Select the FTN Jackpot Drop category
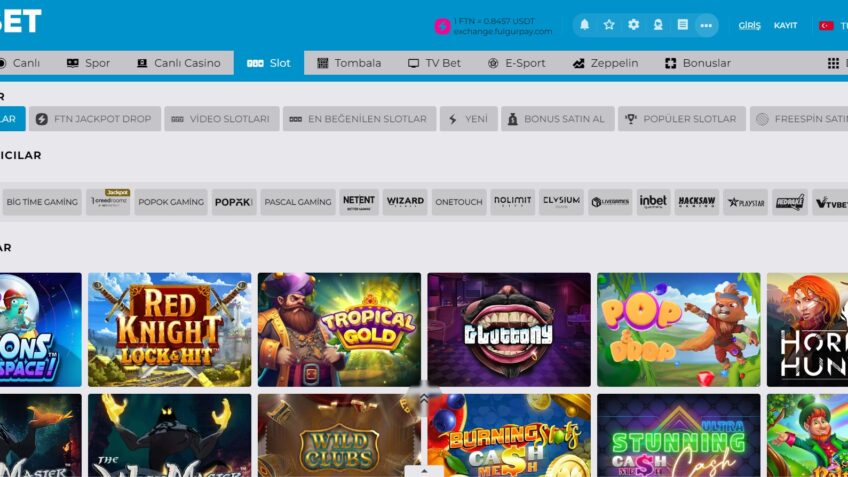Image resolution: width=848 pixels, height=477 pixels. click(x=93, y=119)
